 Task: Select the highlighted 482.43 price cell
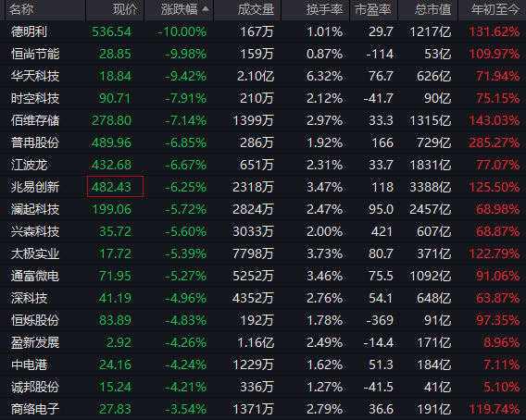(x=115, y=186)
